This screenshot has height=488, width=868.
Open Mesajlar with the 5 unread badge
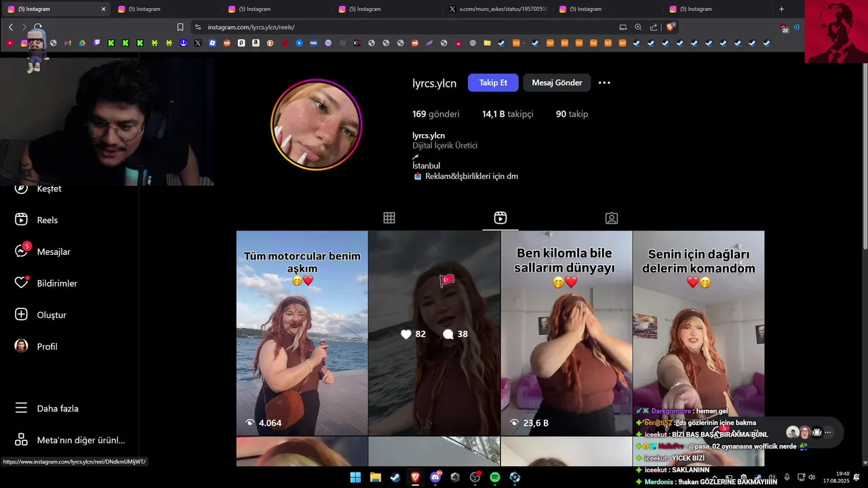point(44,251)
